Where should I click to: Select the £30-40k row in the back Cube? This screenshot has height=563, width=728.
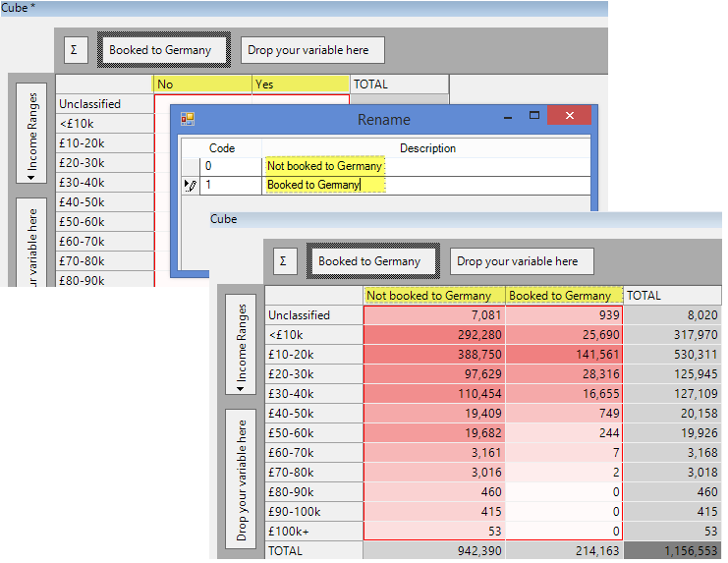click(x=104, y=183)
